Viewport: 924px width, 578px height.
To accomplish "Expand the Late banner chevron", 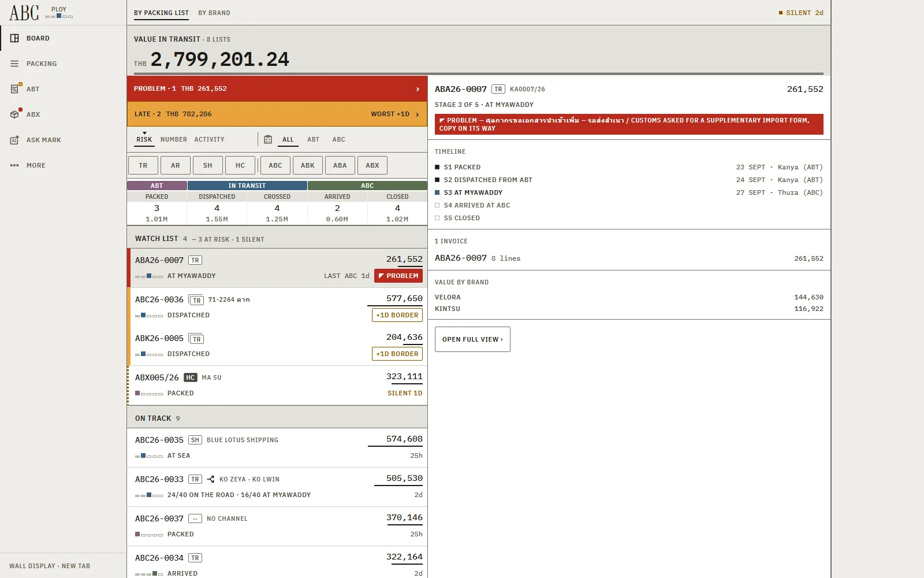I will 418,114.
